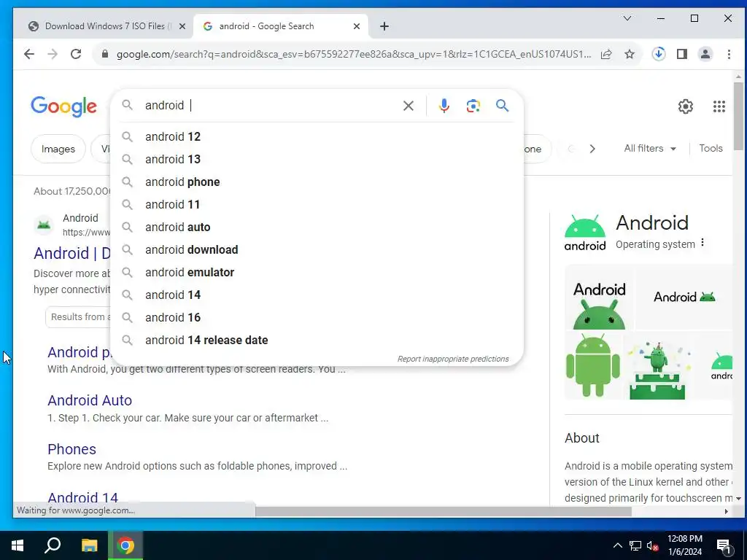The width and height of the screenshot is (747, 560).
Task: Open the downloads icon in the toolbar
Action: (659, 54)
